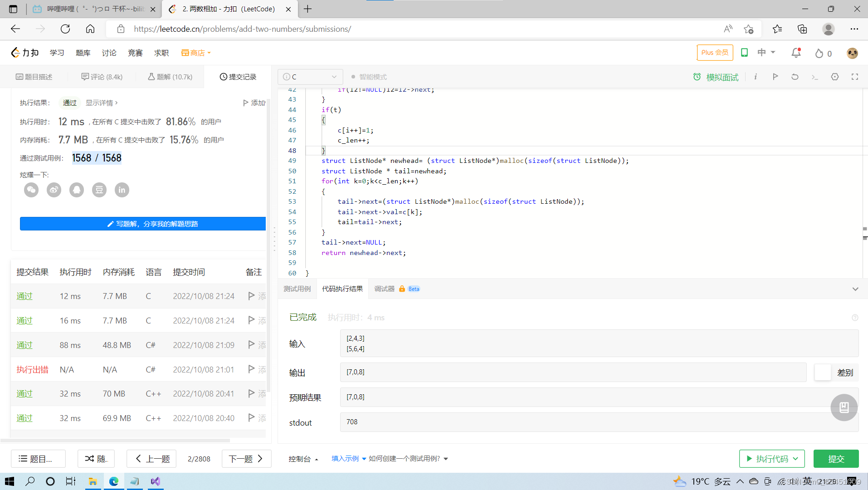Click the reset code icon
The height and width of the screenshot is (490, 868).
(x=795, y=77)
